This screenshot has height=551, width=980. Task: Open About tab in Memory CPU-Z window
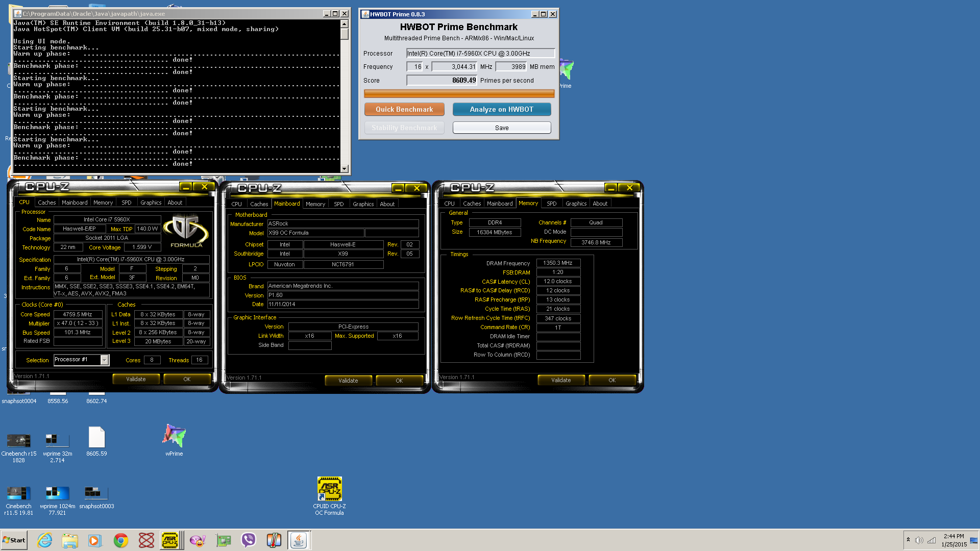tap(600, 204)
